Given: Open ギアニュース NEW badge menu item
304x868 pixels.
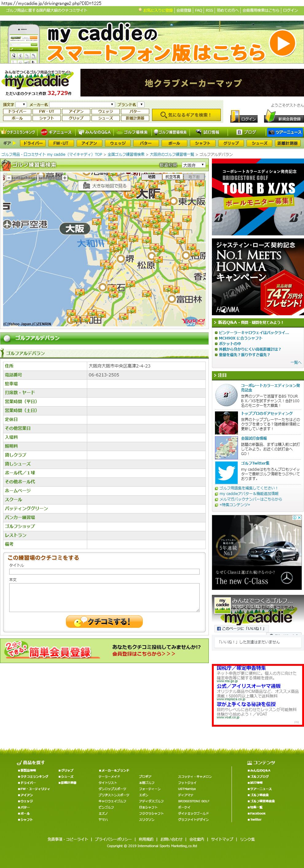Looking at the screenshot, I should pyautogui.click(x=56, y=132).
